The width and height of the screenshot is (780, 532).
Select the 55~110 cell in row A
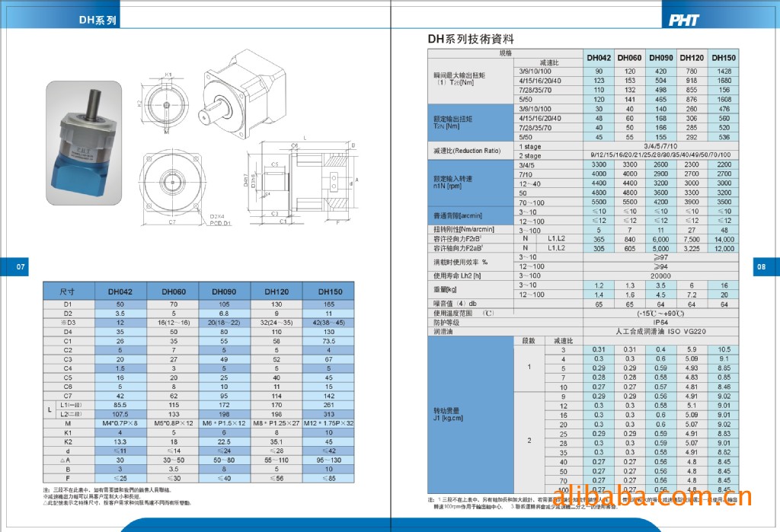(x=276, y=460)
